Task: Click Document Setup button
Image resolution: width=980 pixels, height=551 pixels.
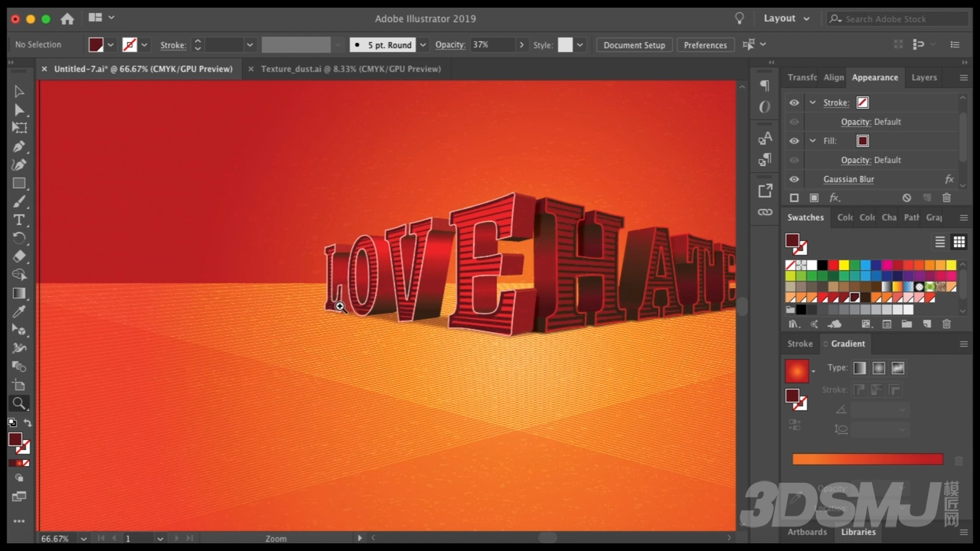Action: pos(634,44)
